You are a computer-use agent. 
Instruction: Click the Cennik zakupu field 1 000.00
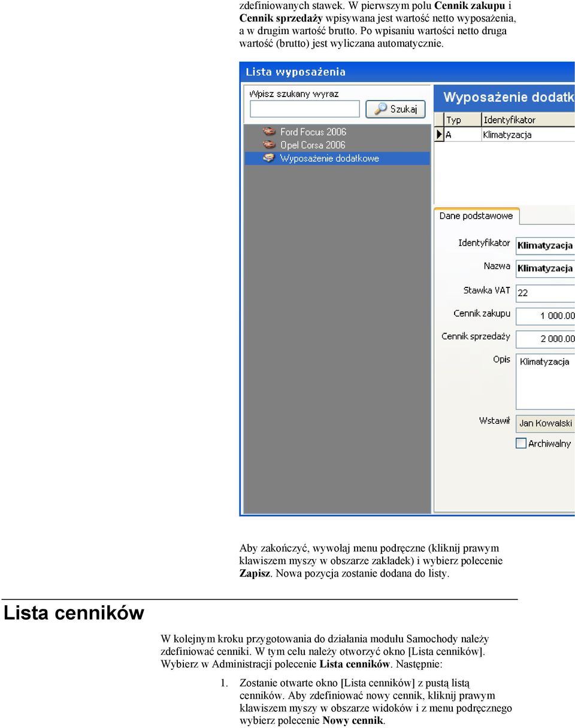point(545,316)
